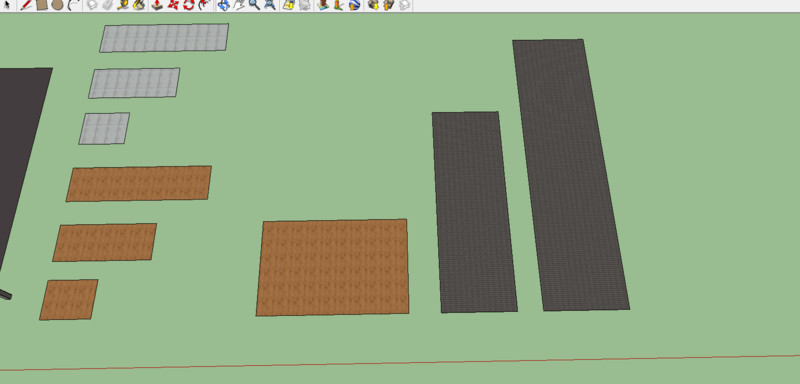This screenshot has height=384, width=800.
Task: Click the Tape Measure tool
Action: coord(122,5)
